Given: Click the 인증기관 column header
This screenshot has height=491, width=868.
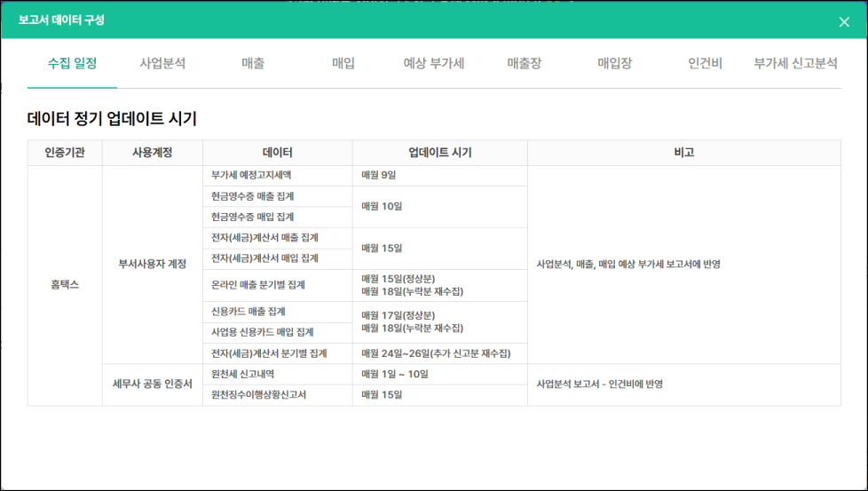Looking at the screenshot, I should click(65, 153).
